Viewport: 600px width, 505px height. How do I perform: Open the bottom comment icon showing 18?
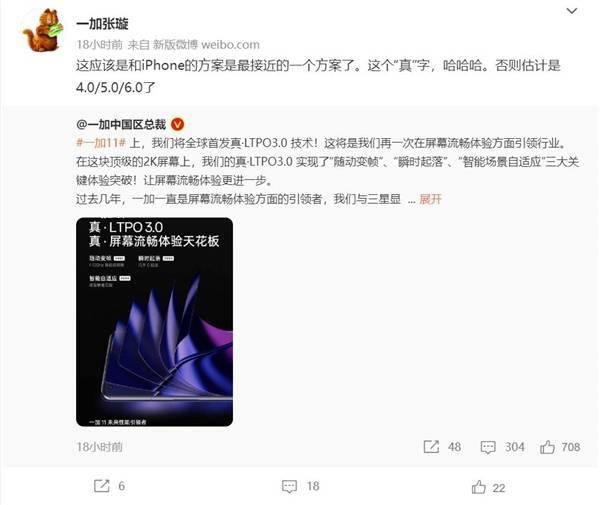(289, 486)
